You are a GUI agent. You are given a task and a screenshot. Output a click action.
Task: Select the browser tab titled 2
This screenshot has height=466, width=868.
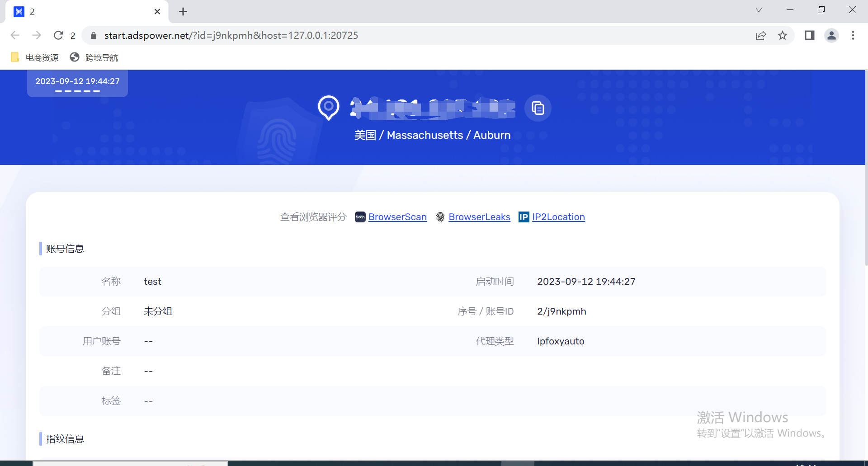pos(86,12)
